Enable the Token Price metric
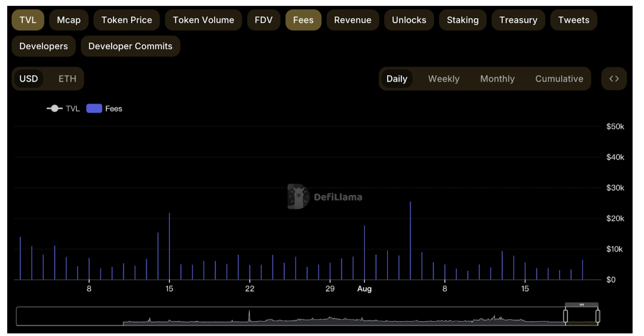644x336 pixels. pyautogui.click(x=127, y=20)
